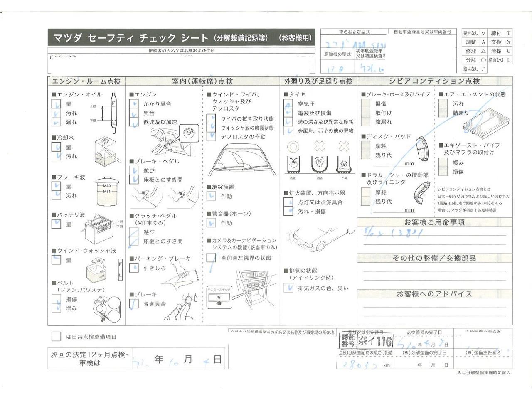Image resolution: width=532 pixels, height=399 pixels.
Task: Check the 排気ガスの色、臭い box
Action: pyautogui.click(x=288, y=288)
